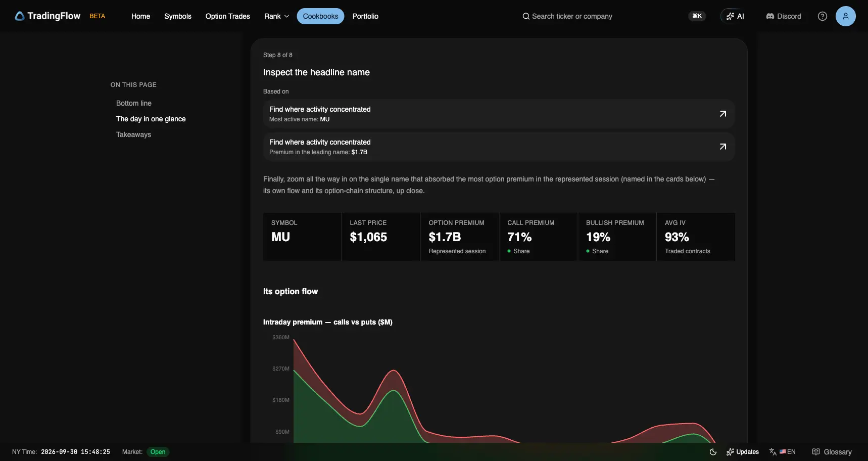The image size is (868, 461).
Task: Click the ⌘K shortcut badge
Action: [697, 16]
